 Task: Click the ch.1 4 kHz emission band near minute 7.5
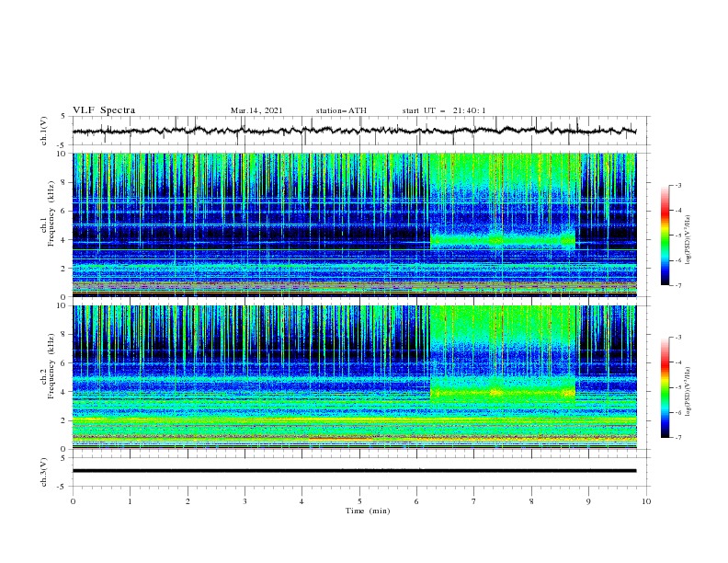tap(503, 240)
